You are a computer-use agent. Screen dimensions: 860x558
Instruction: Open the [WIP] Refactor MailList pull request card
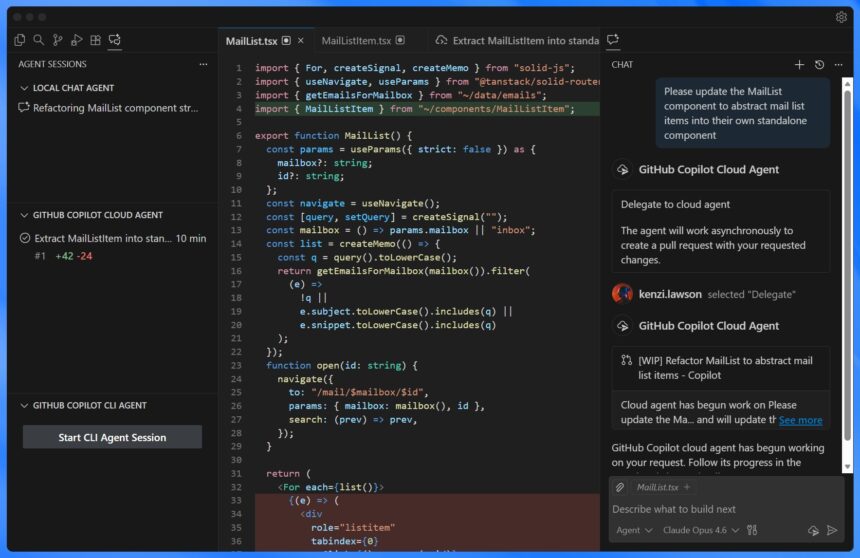click(x=720, y=368)
